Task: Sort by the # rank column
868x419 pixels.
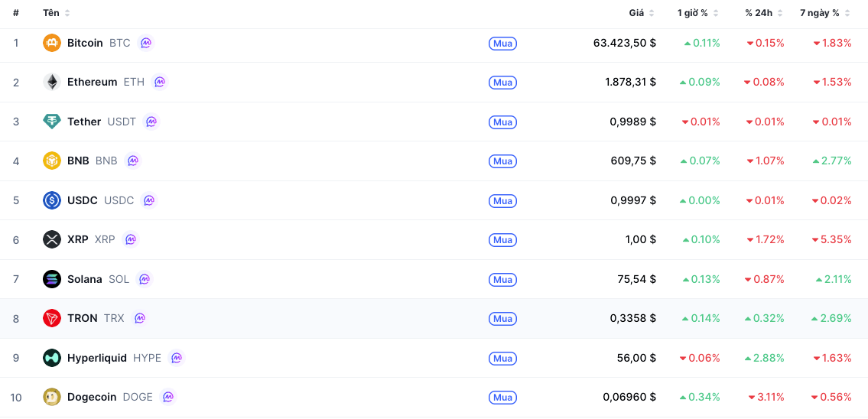Action: 16,13
